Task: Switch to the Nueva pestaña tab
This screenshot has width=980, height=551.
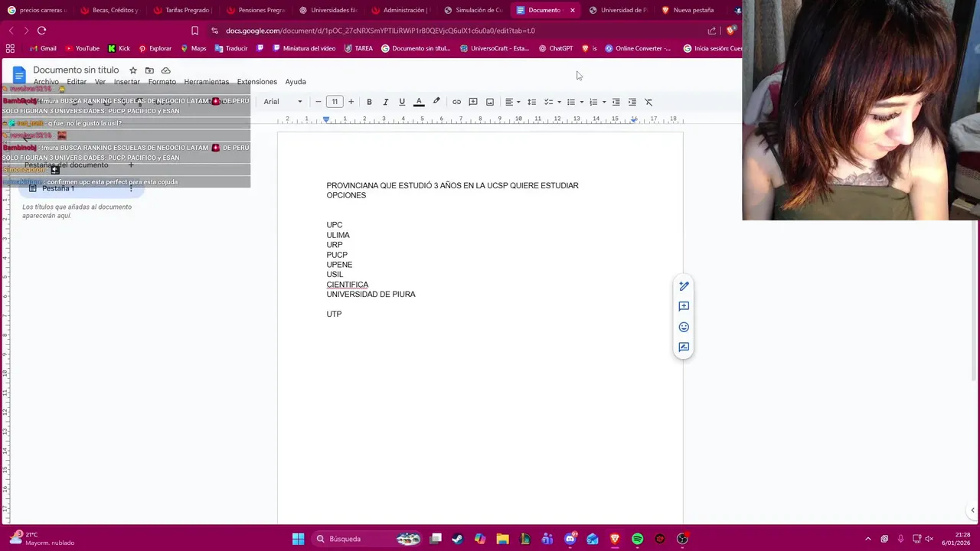Action: pos(688,10)
